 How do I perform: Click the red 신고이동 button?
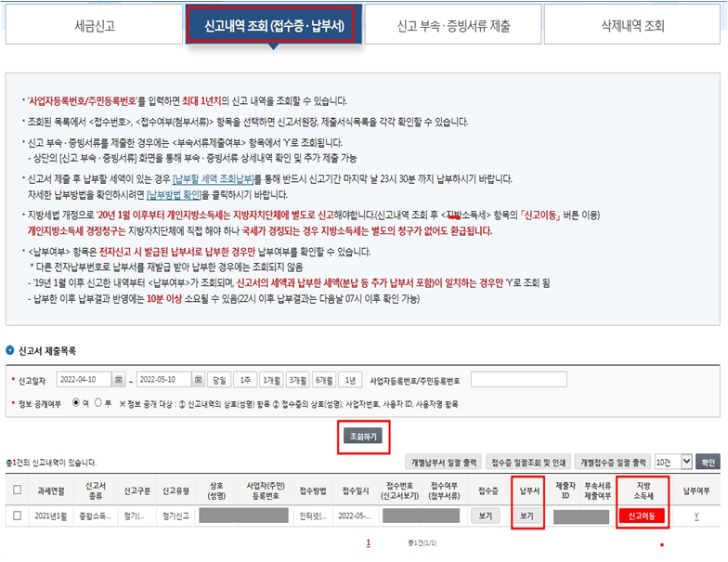(642, 516)
